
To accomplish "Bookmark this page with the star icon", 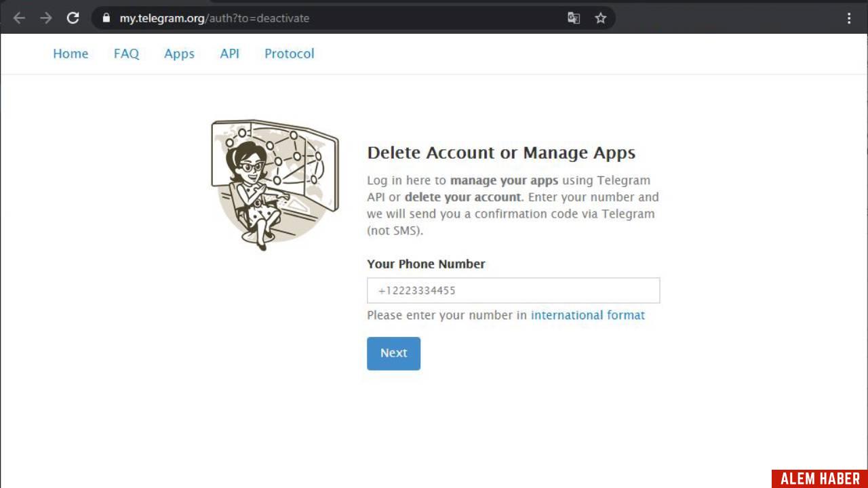I will [601, 18].
